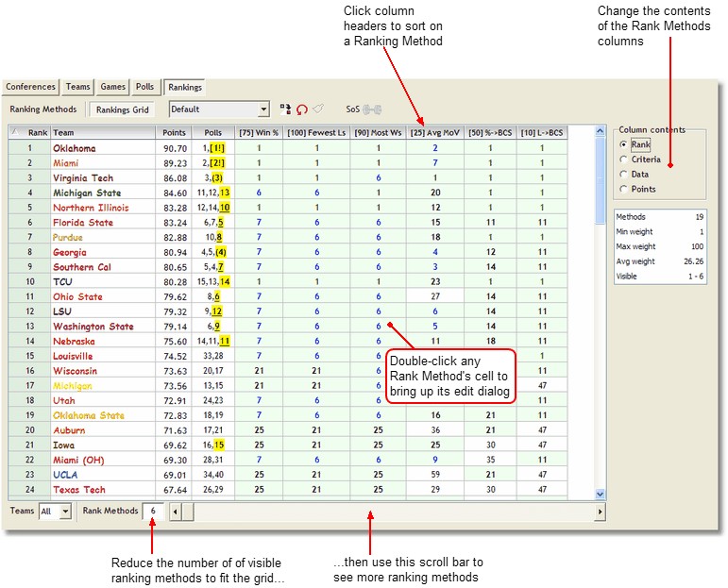
Task: Select the Miami team name cell
Action: click(x=103, y=163)
